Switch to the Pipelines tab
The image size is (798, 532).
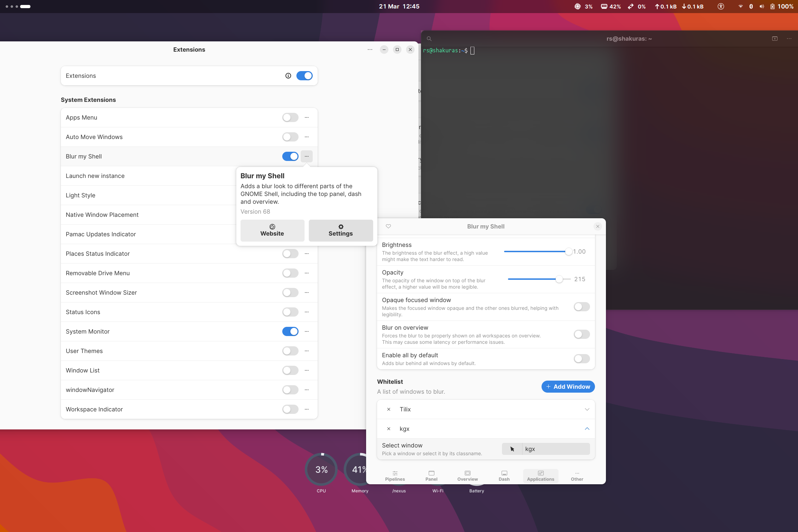point(395,476)
